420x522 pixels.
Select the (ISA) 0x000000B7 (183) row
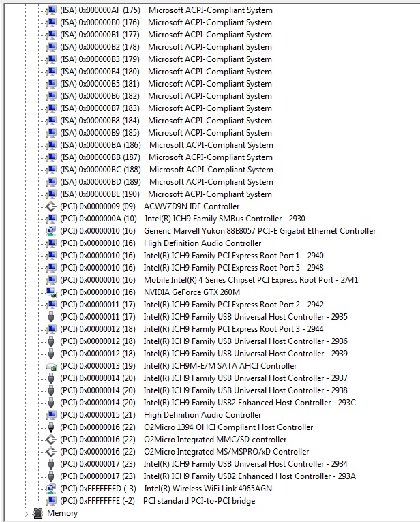[x=166, y=108]
